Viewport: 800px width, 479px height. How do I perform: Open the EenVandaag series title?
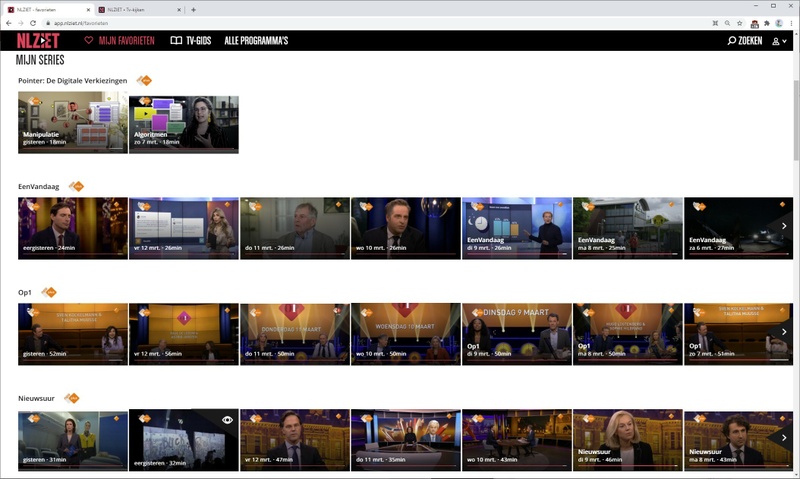pyautogui.click(x=39, y=187)
